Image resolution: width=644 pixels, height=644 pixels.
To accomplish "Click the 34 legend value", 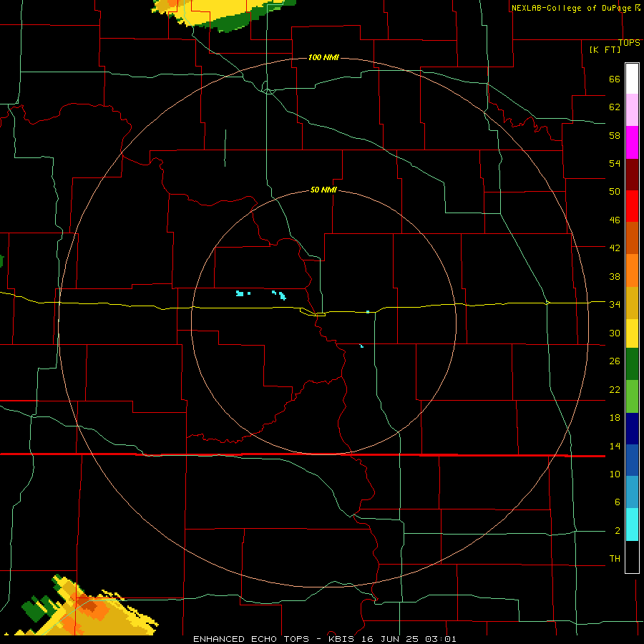I will pos(615,304).
